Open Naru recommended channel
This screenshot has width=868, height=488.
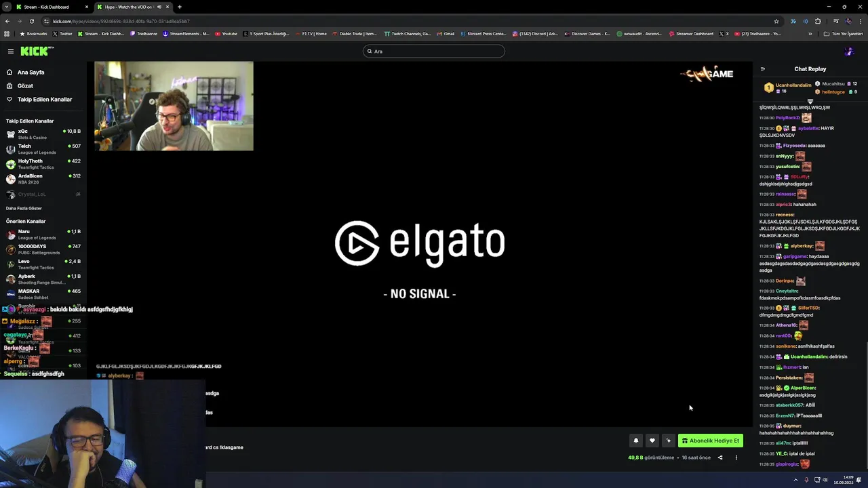[x=42, y=234]
